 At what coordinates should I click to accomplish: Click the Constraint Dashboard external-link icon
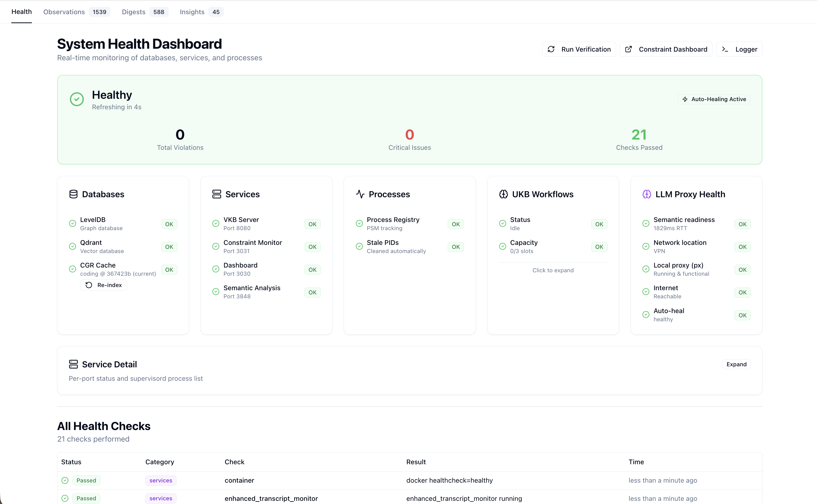628,49
